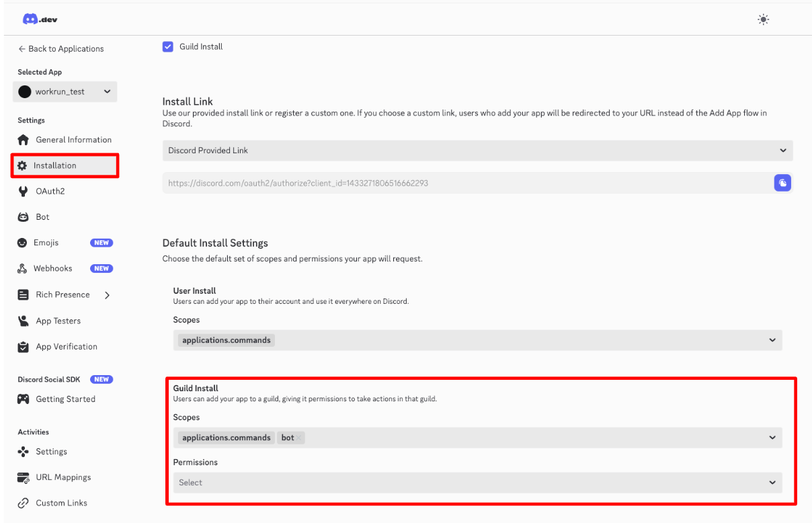Open the workrun_test app selector dropdown
812x523 pixels.
pos(65,92)
